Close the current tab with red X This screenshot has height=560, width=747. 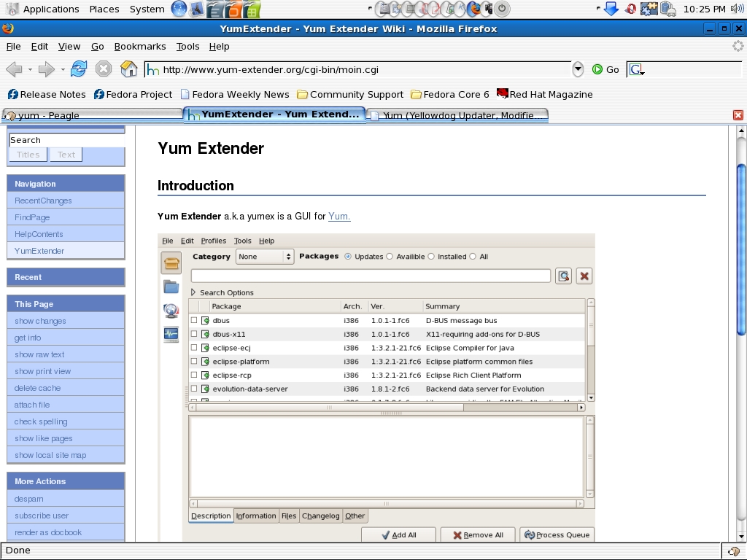[x=738, y=115]
